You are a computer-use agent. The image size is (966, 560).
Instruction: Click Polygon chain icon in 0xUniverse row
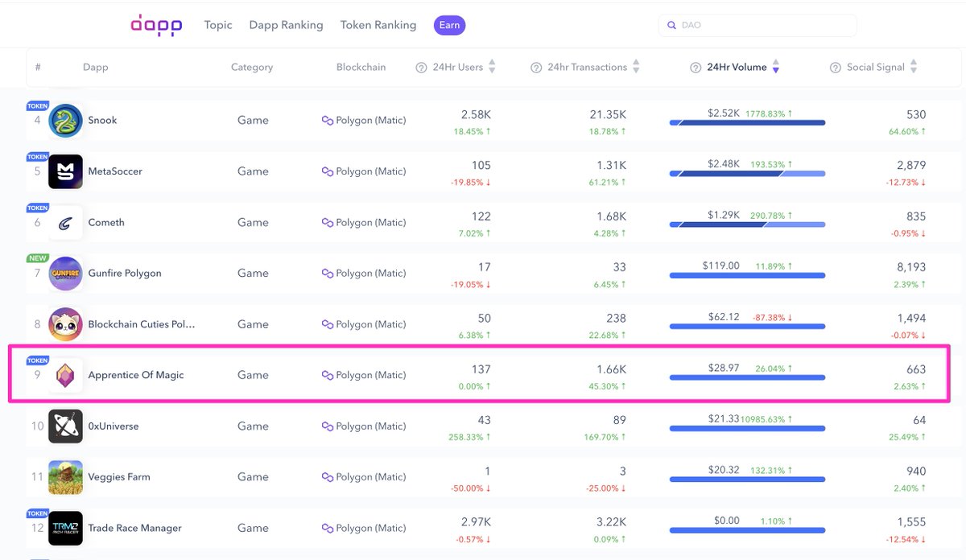327,426
